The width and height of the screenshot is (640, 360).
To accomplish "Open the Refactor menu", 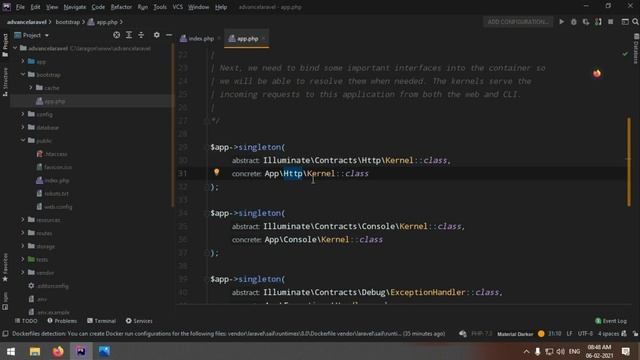I will (x=121, y=7).
